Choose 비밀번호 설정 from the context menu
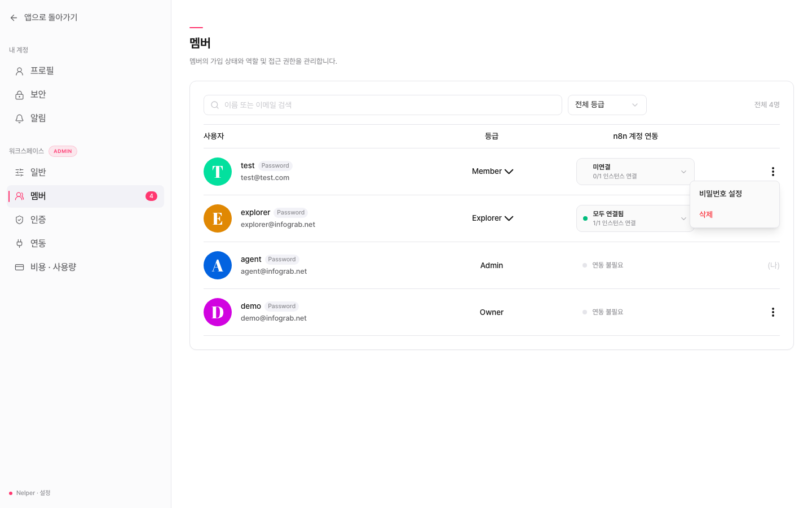Viewport: 812px width, 508px height. (x=734, y=194)
